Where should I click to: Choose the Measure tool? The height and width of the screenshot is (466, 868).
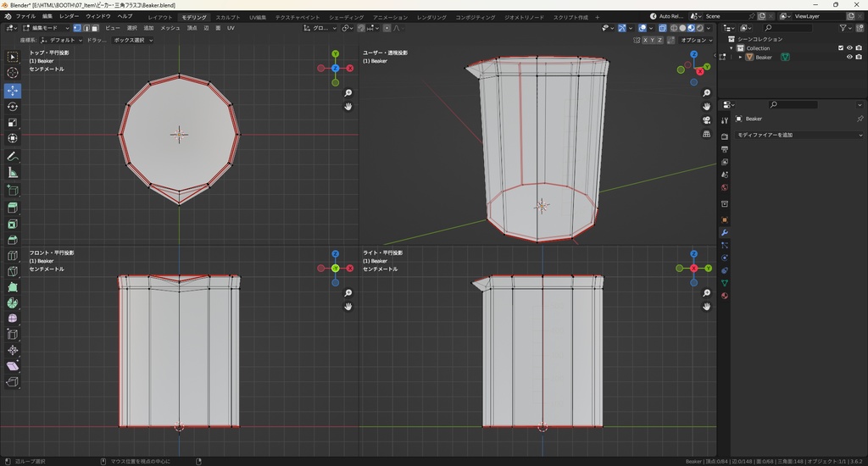(x=13, y=173)
